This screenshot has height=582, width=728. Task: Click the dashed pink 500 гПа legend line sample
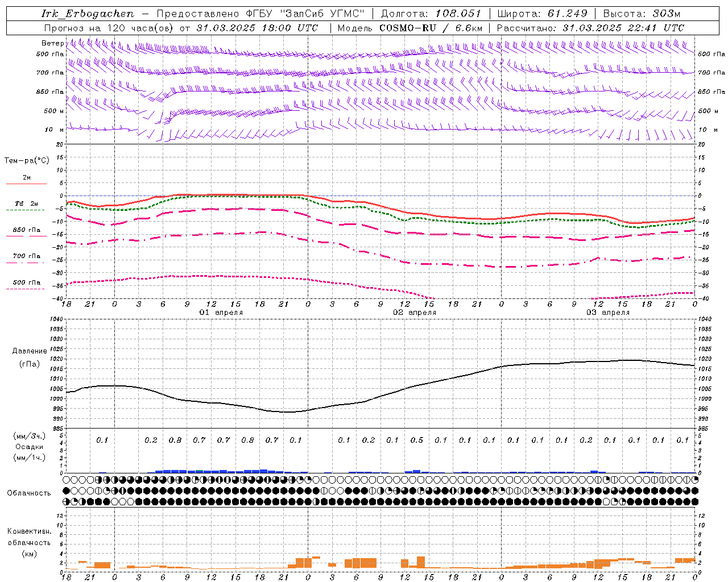pos(25,289)
